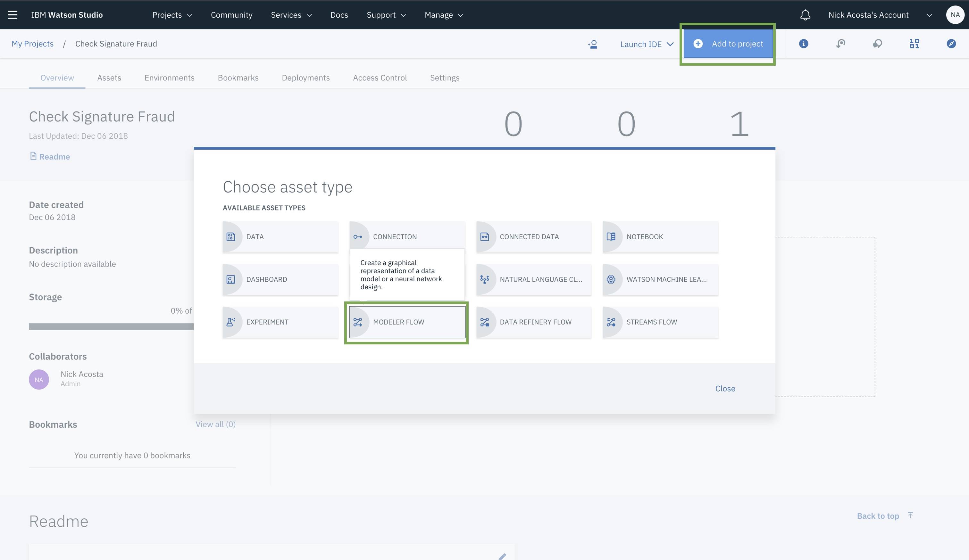The width and height of the screenshot is (969, 560).
Task: Expand Nick Acosta's Account dropdown
Action: pos(880,15)
